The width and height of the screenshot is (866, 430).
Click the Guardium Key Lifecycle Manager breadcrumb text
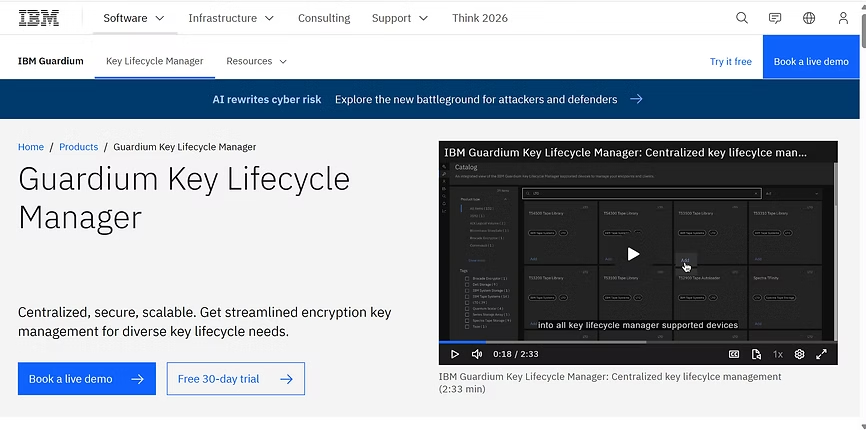click(184, 147)
